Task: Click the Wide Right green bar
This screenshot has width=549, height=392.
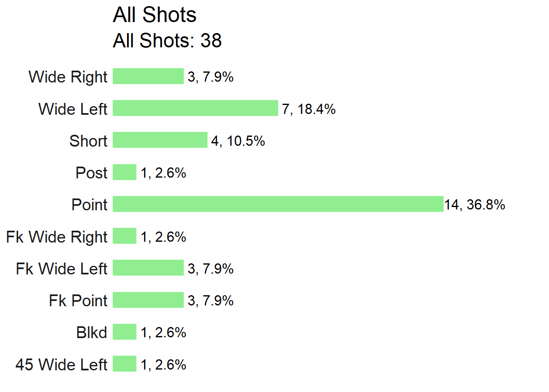Action: [x=148, y=76]
